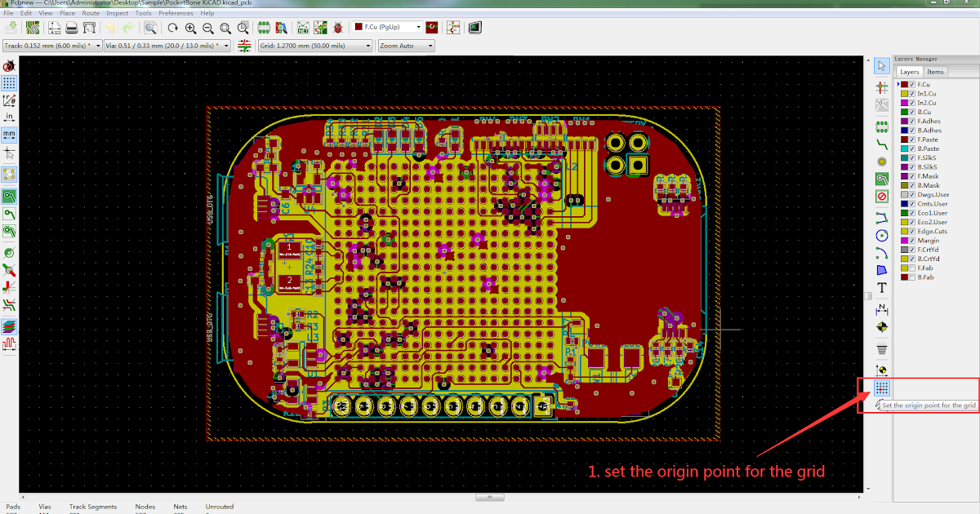This screenshot has height=514, width=980.
Task: Uncheck the F.Cu layer visibility checkbox
Action: 912,84
